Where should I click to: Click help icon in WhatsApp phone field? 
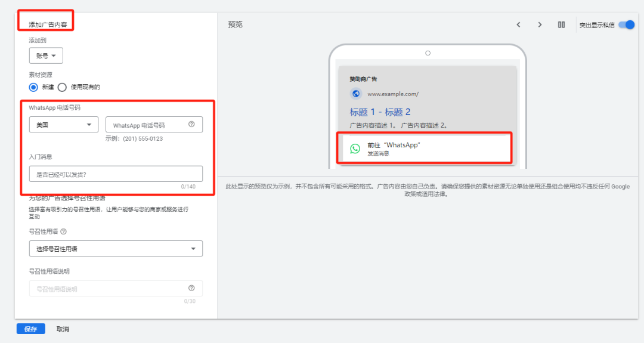tap(191, 125)
